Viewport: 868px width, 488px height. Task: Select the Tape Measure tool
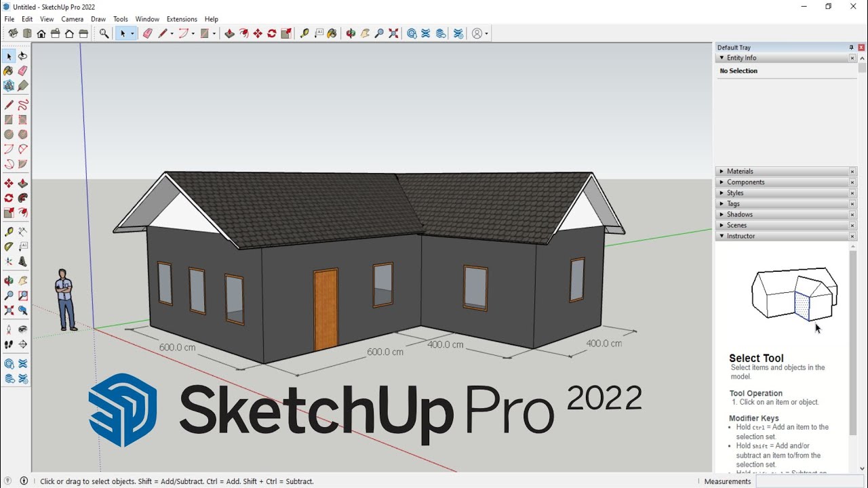pos(9,230)
